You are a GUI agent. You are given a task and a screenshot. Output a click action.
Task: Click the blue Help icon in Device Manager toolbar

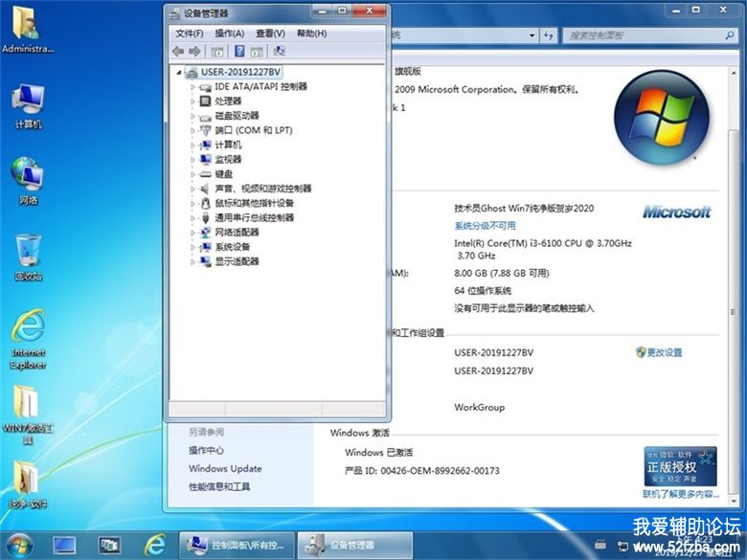point(239,51)
